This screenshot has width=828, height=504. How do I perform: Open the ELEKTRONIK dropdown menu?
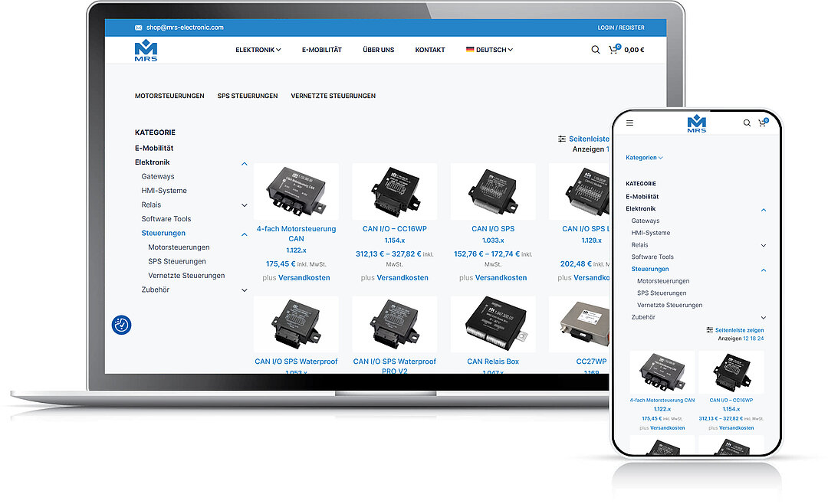click(x=258, y=50)
